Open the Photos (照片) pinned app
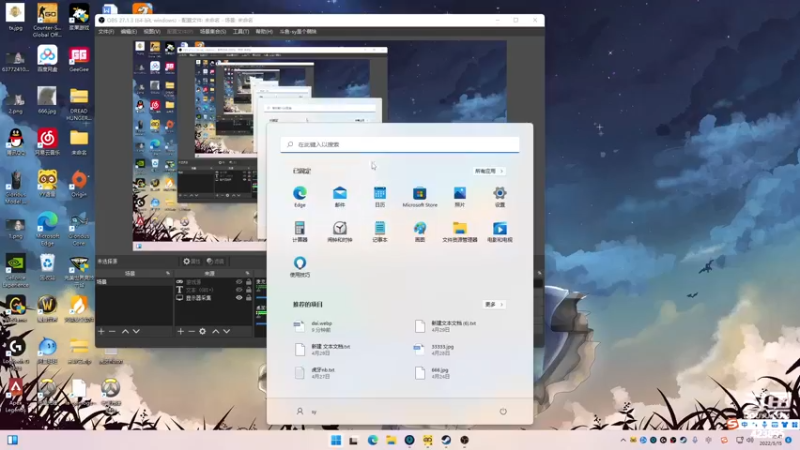The height and width of the screenshot is (450, 800). [460, 196]
